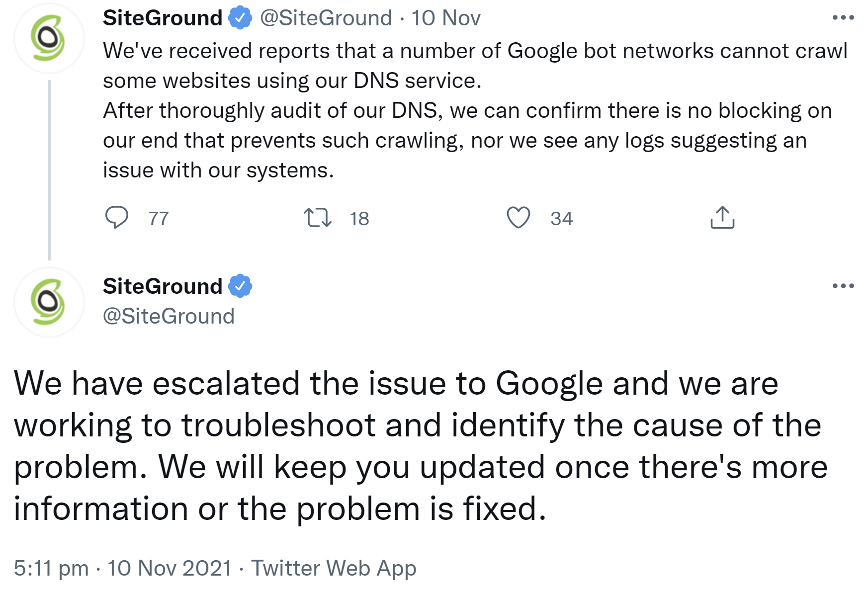Click the Twitter Web App source label

click(x=334, y=568)
